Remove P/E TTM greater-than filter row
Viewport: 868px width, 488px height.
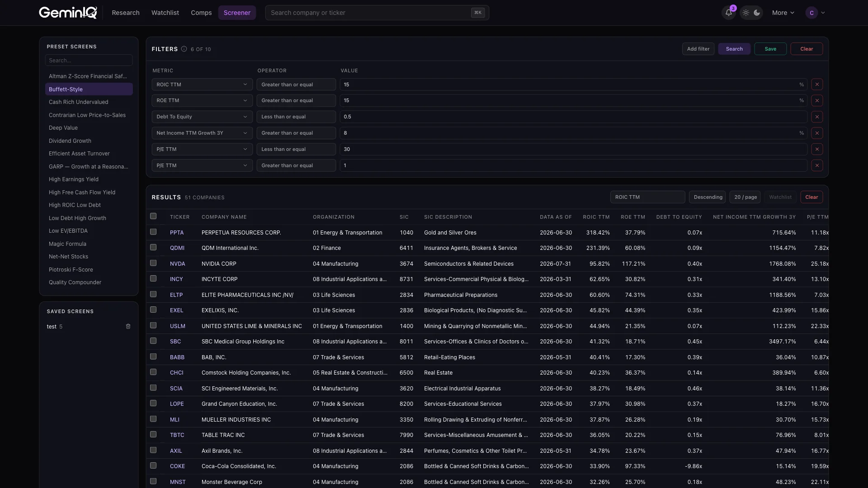(817, 165)
